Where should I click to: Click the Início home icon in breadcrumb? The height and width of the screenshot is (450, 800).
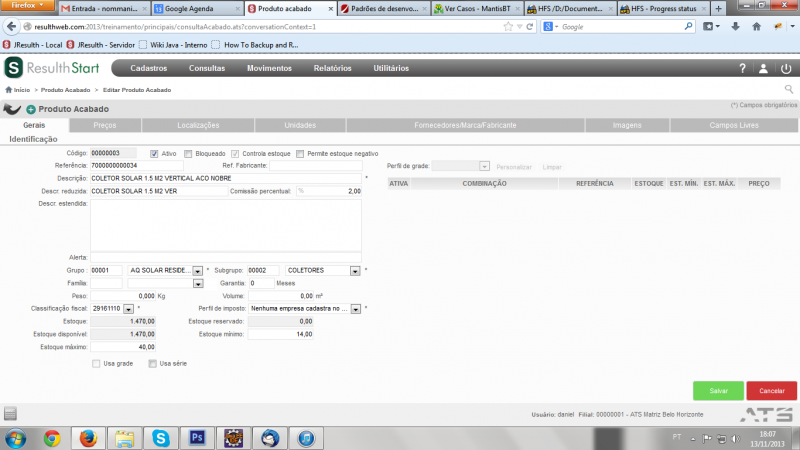[x=8, y=90]
